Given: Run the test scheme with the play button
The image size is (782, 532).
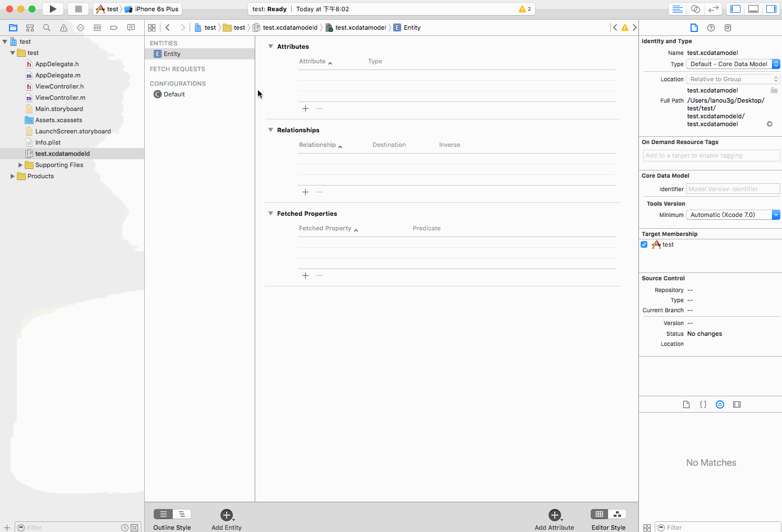Looking at the screenshot, I should coord(53,9).
